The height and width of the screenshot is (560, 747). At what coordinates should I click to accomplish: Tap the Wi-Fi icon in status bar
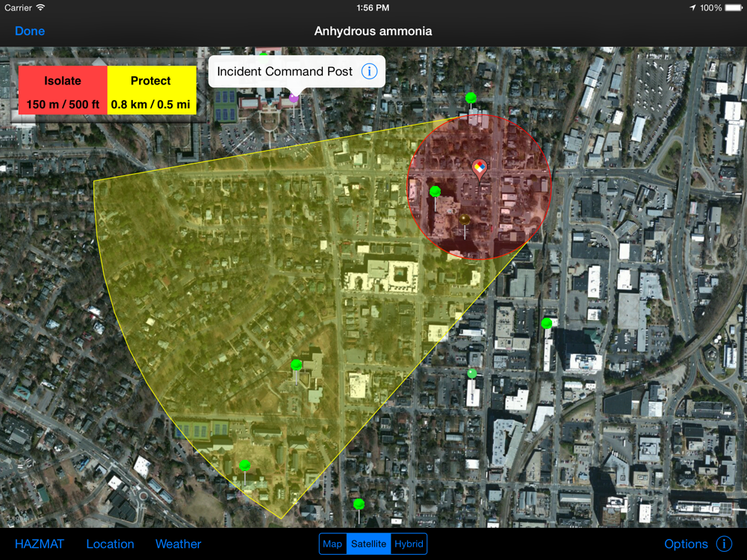pos(41,7)
